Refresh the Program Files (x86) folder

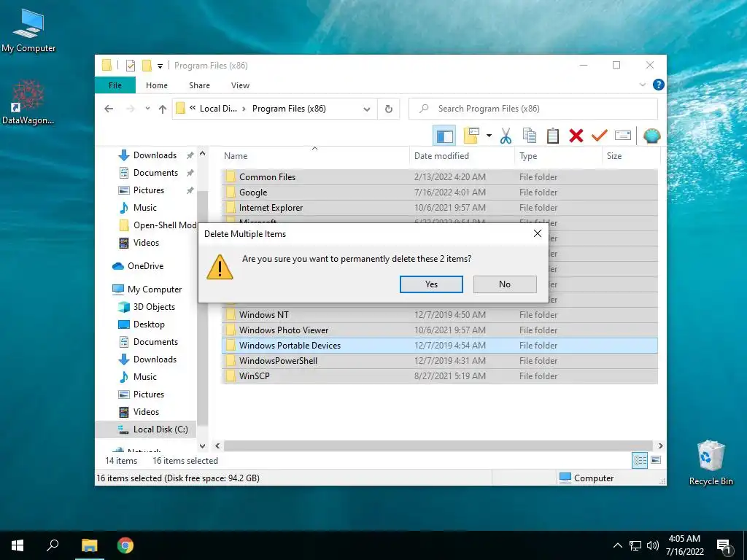point(389,109)
